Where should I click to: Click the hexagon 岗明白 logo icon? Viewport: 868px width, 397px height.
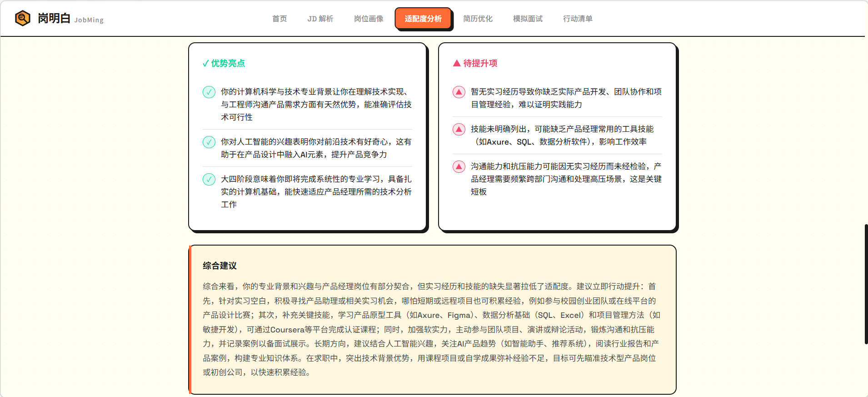(23, 18)
